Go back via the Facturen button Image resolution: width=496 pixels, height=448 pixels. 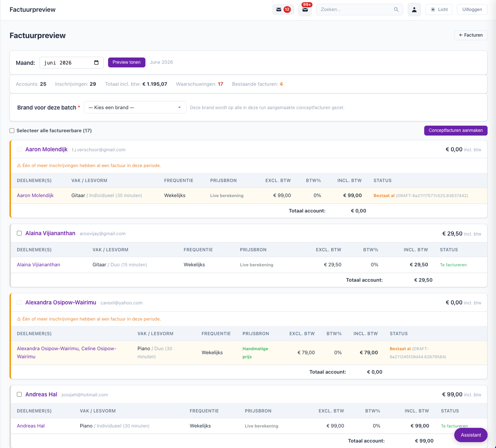[x=471, y=35]
